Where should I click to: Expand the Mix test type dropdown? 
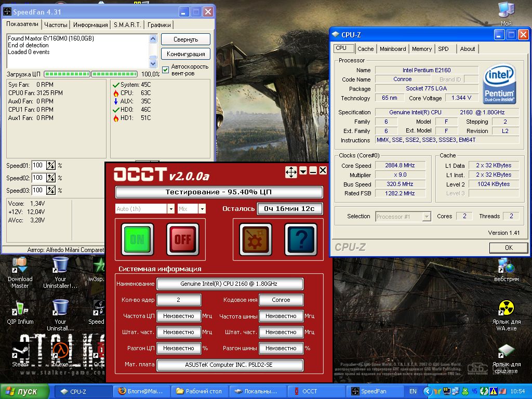(202, 209)
